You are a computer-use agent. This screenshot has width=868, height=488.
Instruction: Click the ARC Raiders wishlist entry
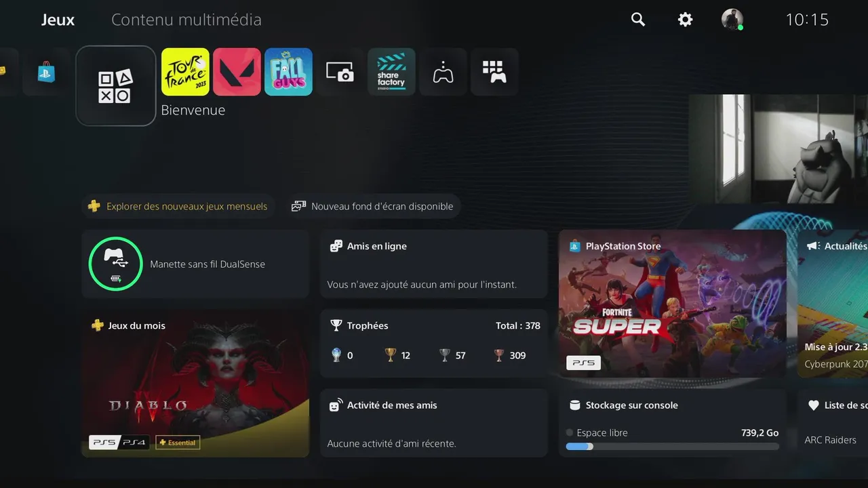point(831,440)
